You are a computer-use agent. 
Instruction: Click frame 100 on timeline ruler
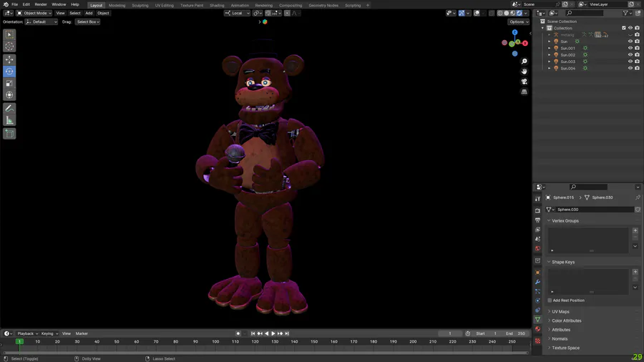[215, 341]
